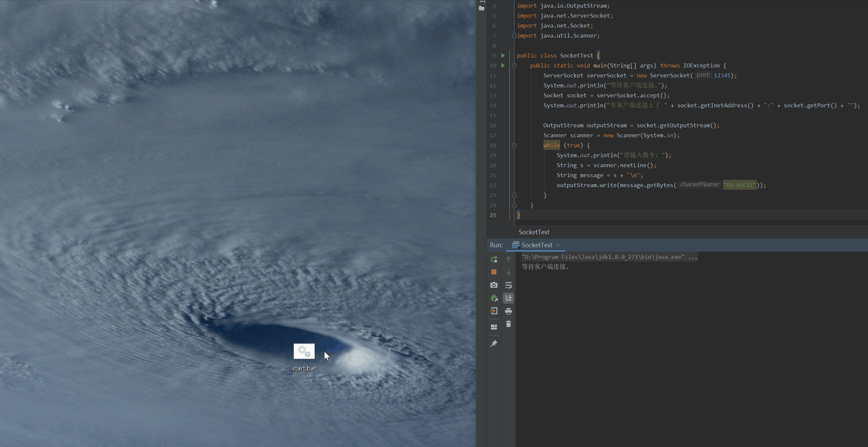Click the run gutter arrow beside the main method

point(503,65)
